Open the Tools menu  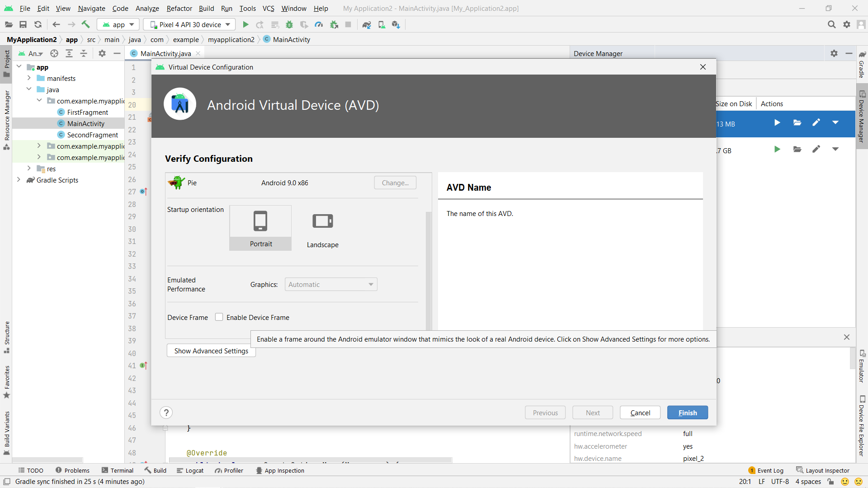[x=247, y=8]
